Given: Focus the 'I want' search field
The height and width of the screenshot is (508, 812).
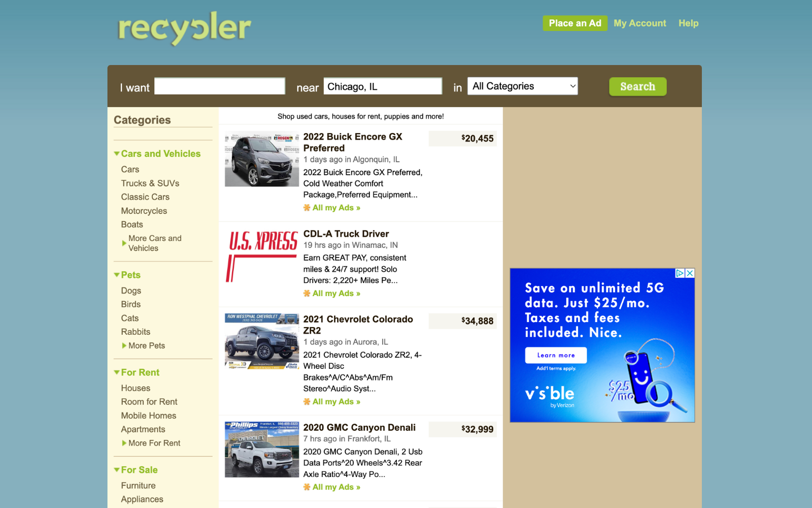Looking at the screenshot, I should pos(220,86).
